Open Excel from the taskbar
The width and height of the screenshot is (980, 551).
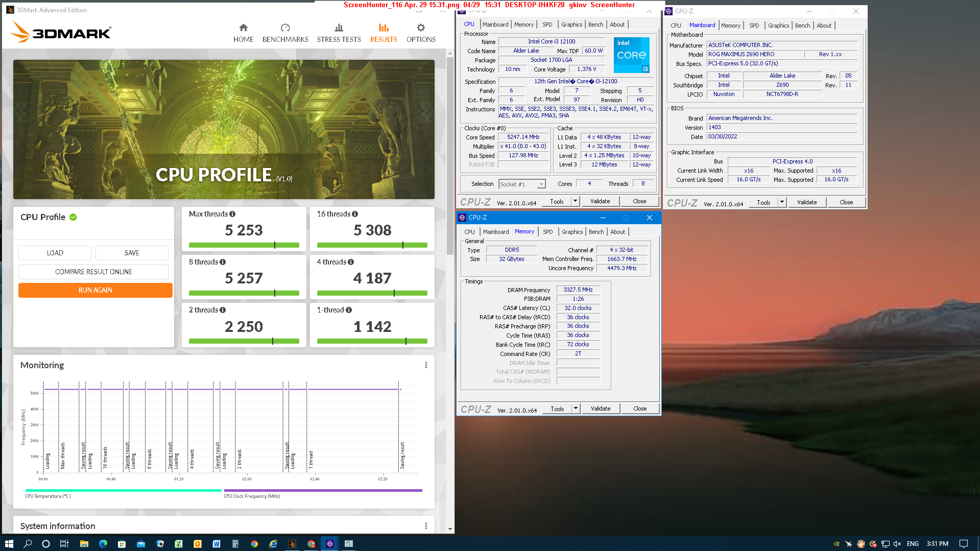coord(179,544)
